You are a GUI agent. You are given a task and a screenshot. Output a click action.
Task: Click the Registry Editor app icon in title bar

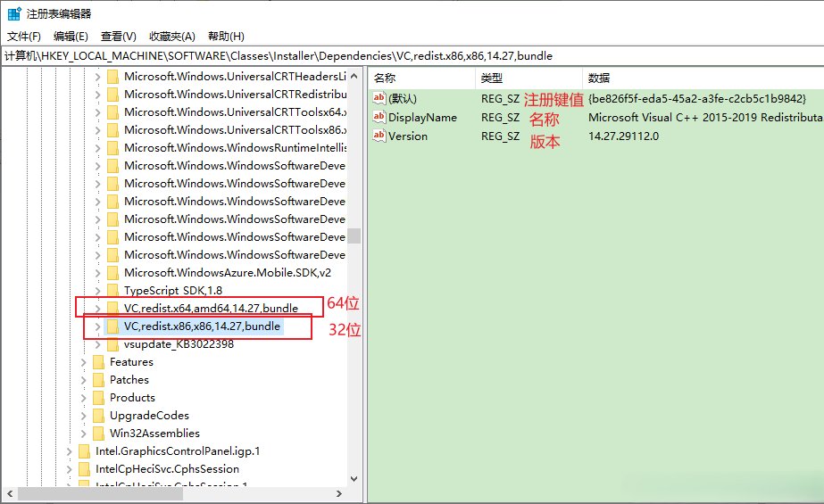click(14, 13)
